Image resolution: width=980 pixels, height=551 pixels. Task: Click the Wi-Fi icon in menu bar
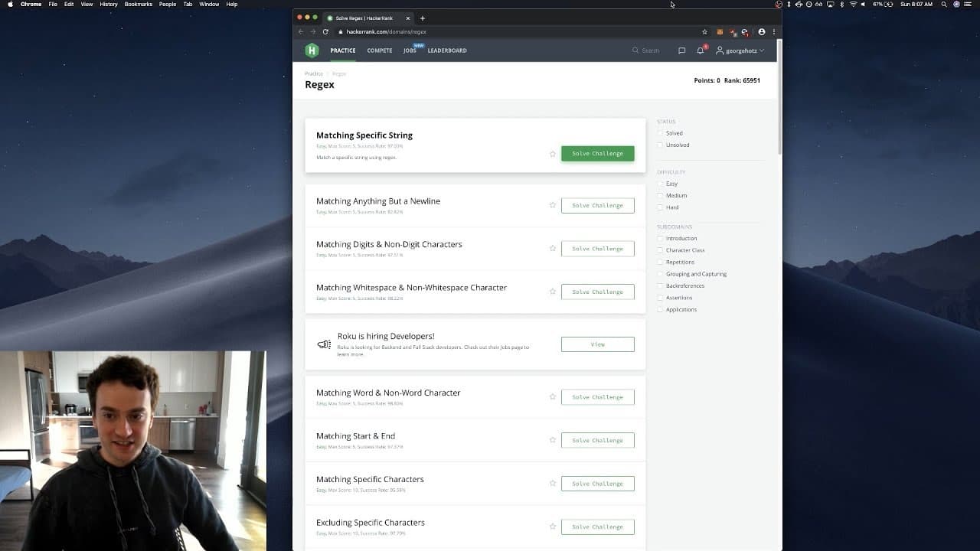(x=853, y=5)
